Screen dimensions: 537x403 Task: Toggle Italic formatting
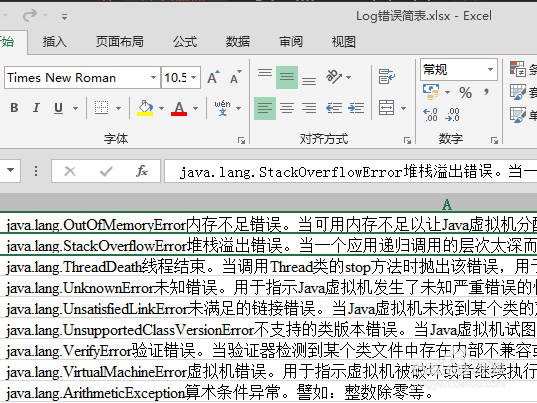point(36,108)
